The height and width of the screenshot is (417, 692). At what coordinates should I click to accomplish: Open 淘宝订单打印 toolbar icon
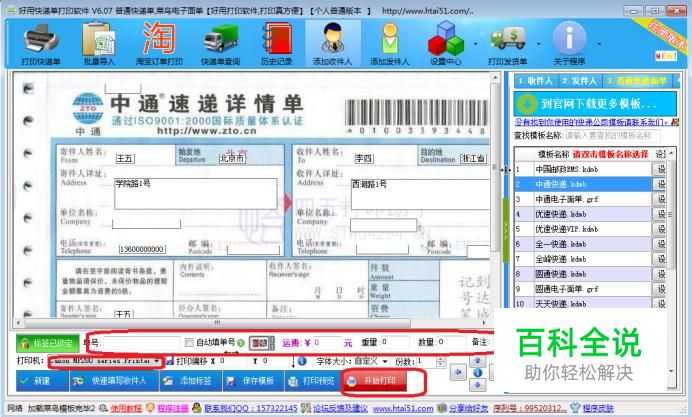pyautogui.click(x=159, y=44)
